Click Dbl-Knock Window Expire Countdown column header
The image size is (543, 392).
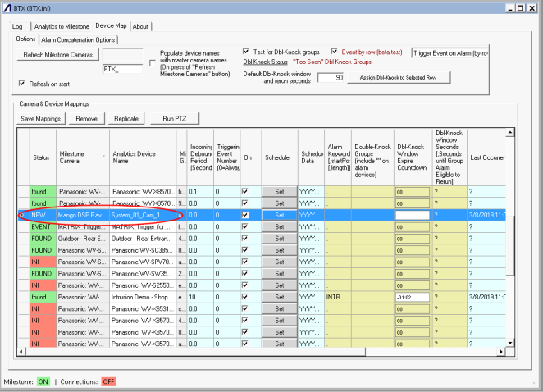pos(413,157)
